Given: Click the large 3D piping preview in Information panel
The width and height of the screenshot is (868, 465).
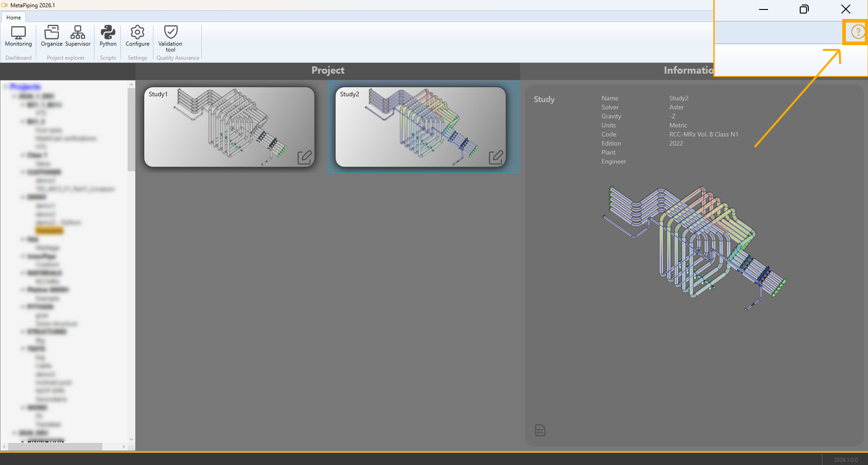Looking at the screenshot, I should tap(694, 248).
